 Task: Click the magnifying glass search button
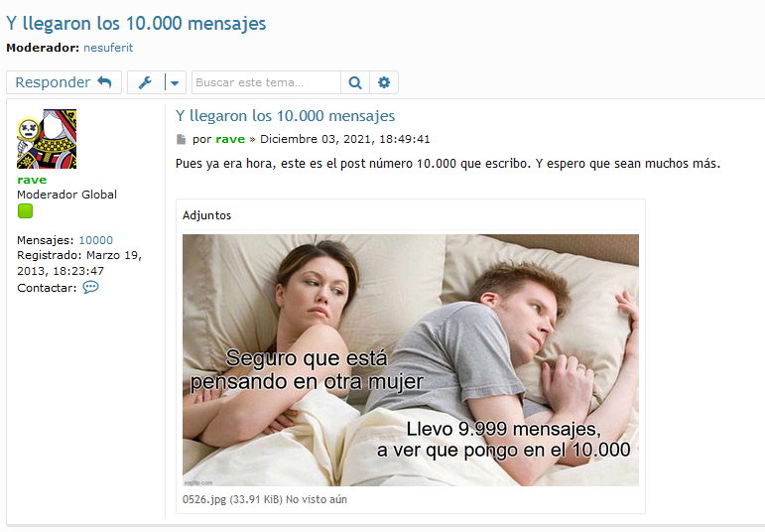pyautogui.click(x=355, y=82)
